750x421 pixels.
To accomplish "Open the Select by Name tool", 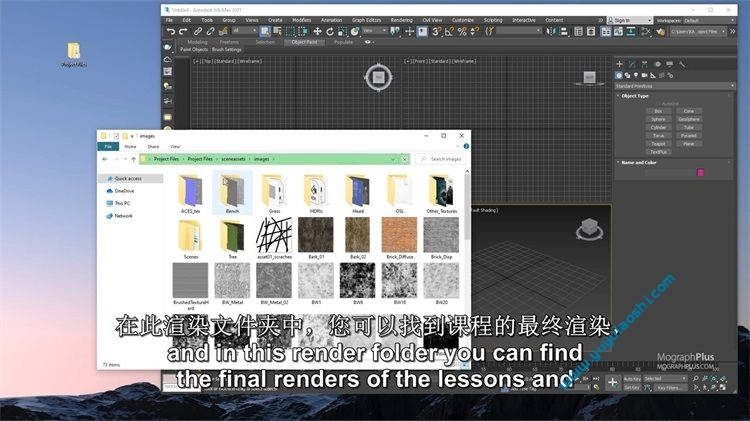I will (x=277, y=32).
